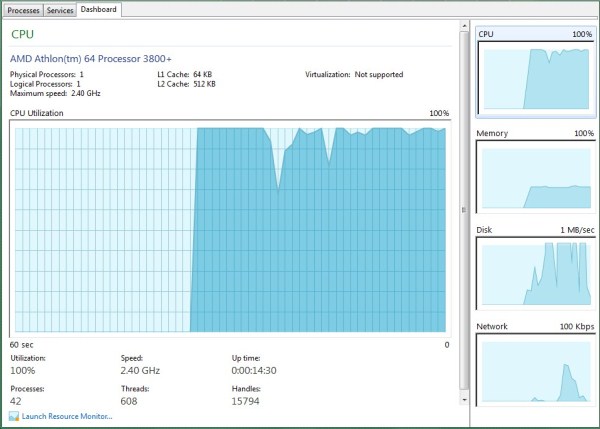The height and width of the screenshot is (429, 600).
Task: Select the Dashboard tab
Action: (x=99, y=10)
